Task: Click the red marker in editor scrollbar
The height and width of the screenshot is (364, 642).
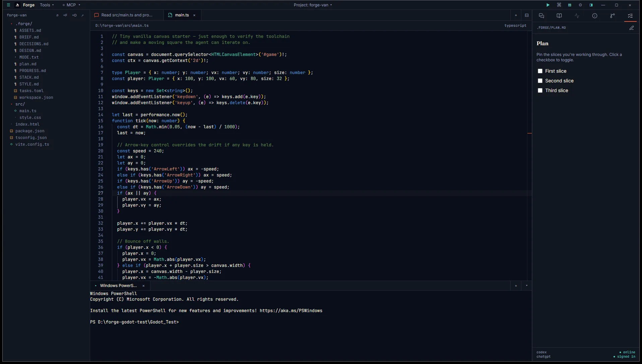Action: tap(529, 133)
